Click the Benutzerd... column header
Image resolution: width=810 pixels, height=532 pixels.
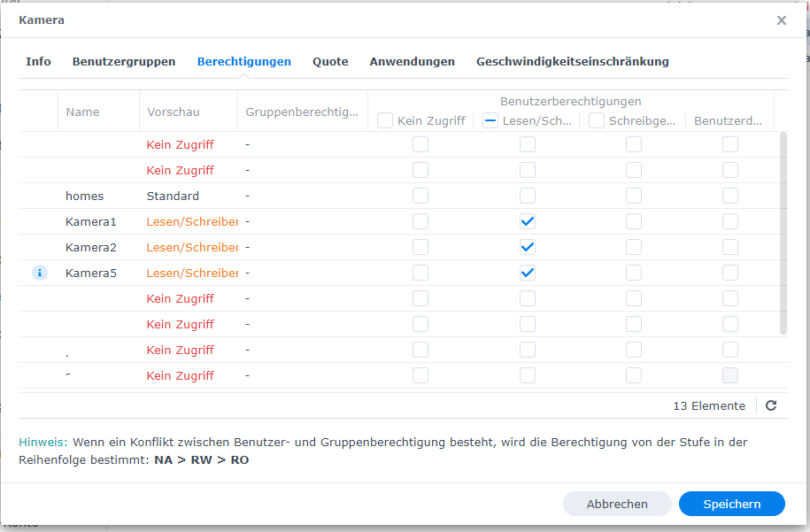(x=728, y=121)
